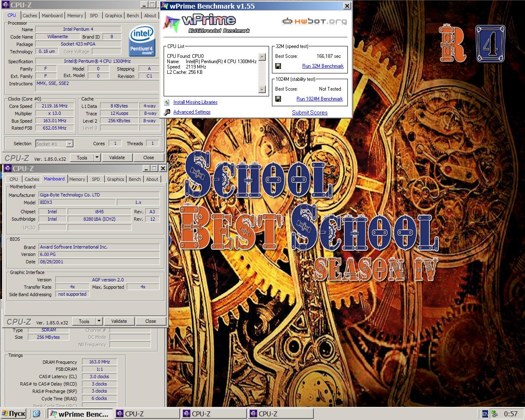Screen dimensions: 525x420
Task: Click the icon beside Install Missing Libraries
Action: (167, 102)
